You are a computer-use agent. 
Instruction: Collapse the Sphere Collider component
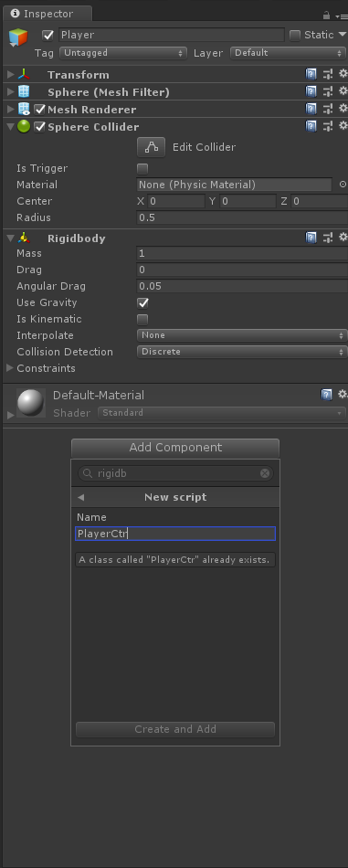[x=11, y=127]
